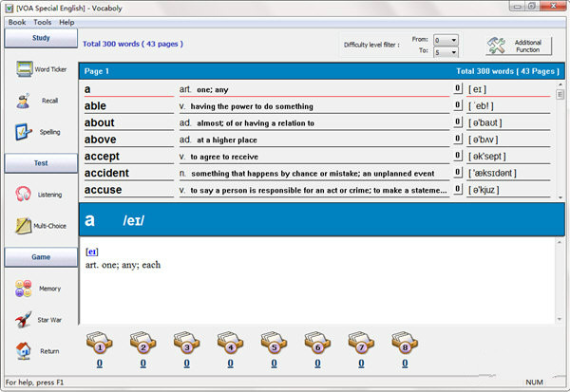Select the word 'accident' in the list
This screenshot has height=392, width=570.
106,173
